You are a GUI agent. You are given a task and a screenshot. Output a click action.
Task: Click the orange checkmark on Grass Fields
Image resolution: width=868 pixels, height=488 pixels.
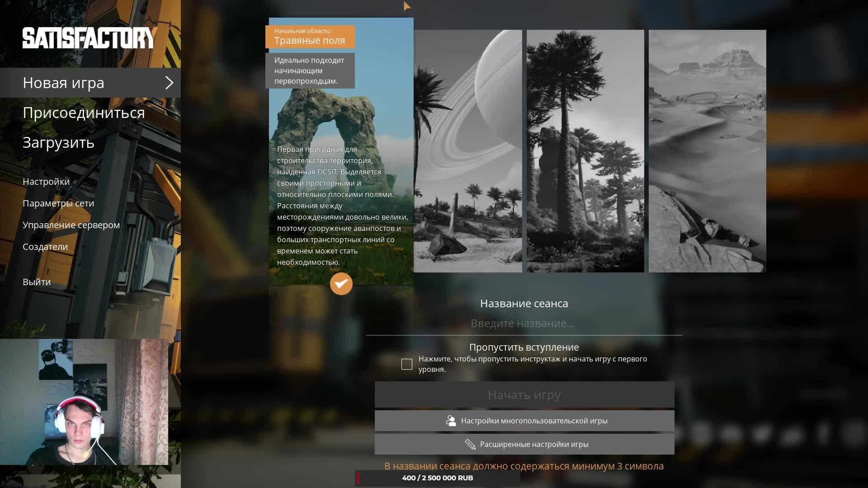(341, 284)
